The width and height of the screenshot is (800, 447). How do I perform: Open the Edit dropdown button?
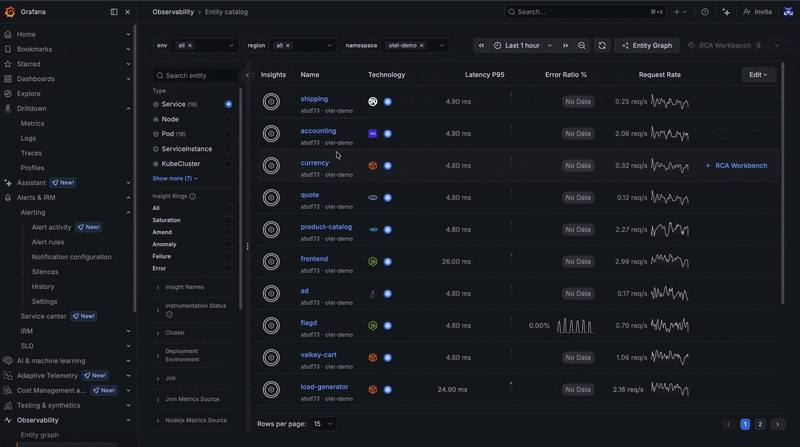point(758,74)
